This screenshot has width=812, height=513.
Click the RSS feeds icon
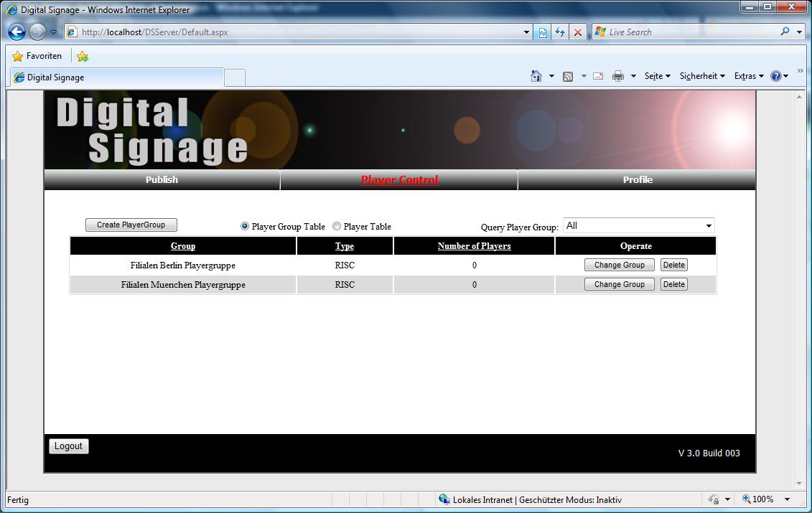point(568,76)
